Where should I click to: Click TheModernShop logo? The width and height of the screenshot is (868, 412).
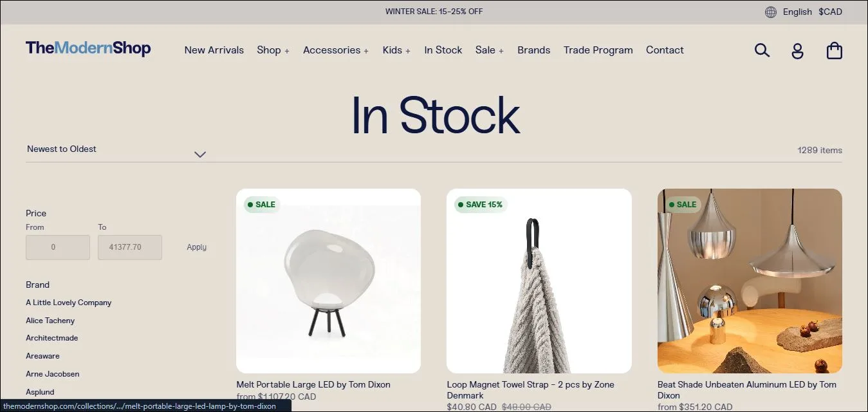88,48
